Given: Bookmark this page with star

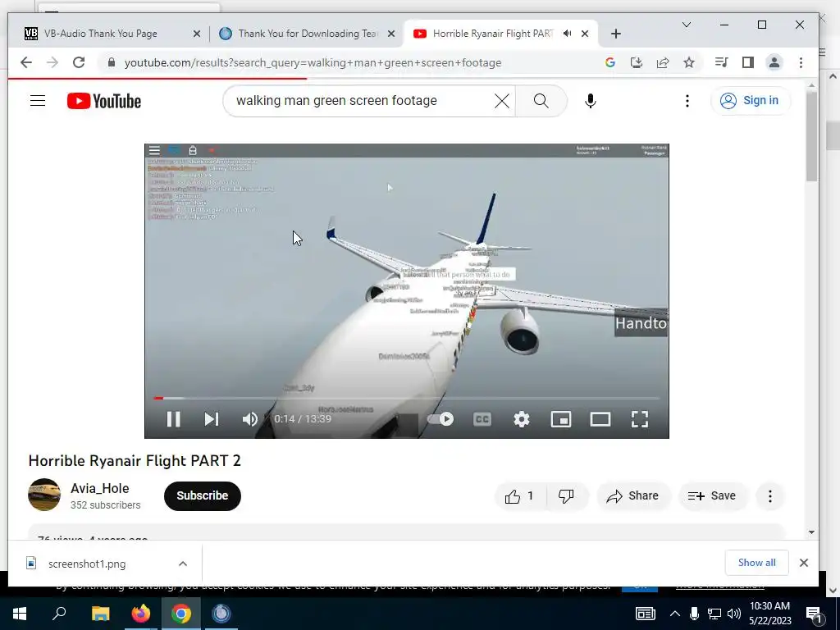Looking at the screenshot, I should point(689,62).
